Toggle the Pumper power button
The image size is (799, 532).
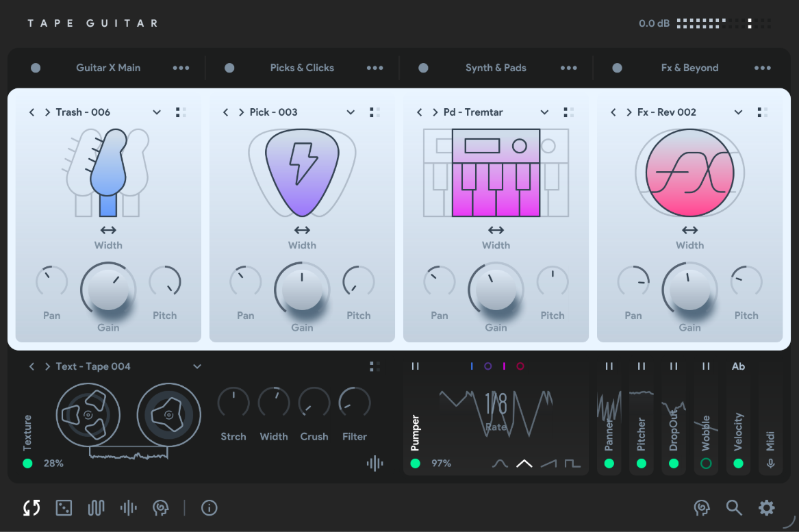pos(416,464)
